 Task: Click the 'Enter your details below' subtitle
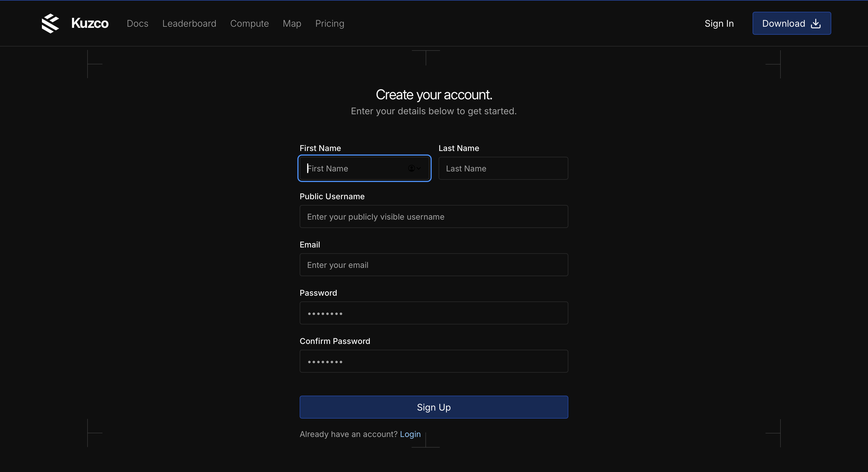tap(434, 111)
